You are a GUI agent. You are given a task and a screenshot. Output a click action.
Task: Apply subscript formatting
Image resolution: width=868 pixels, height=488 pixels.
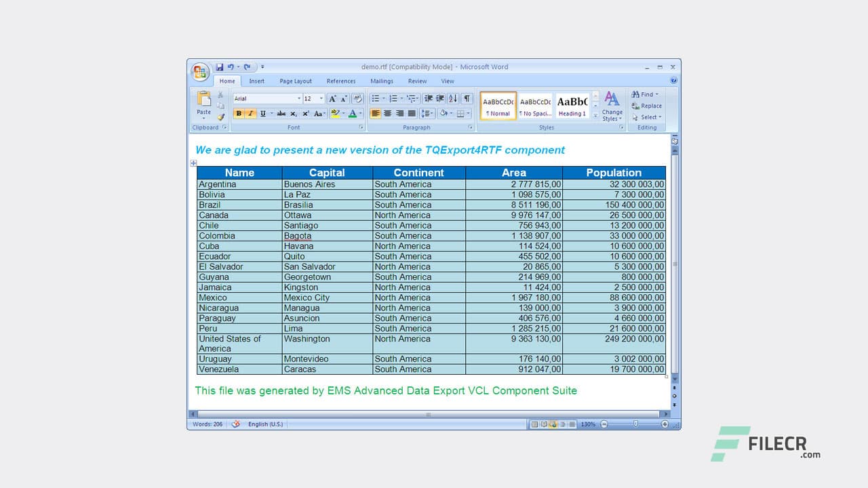tap(293, 113)
